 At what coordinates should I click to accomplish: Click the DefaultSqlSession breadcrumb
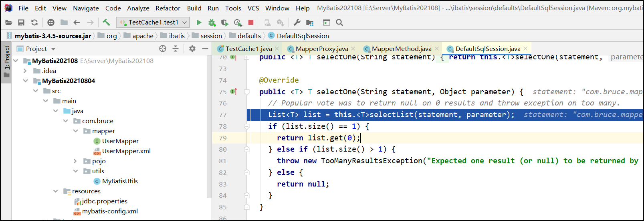point(299,36)
